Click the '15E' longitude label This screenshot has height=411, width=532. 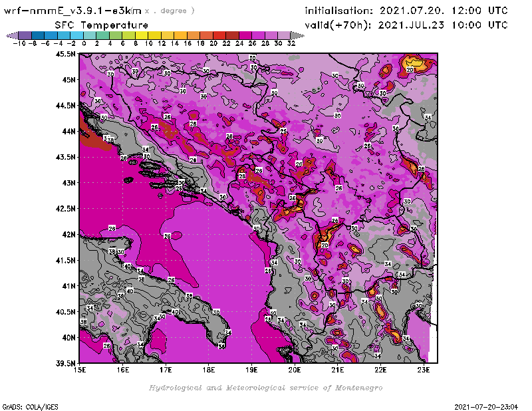coord(80,370)
